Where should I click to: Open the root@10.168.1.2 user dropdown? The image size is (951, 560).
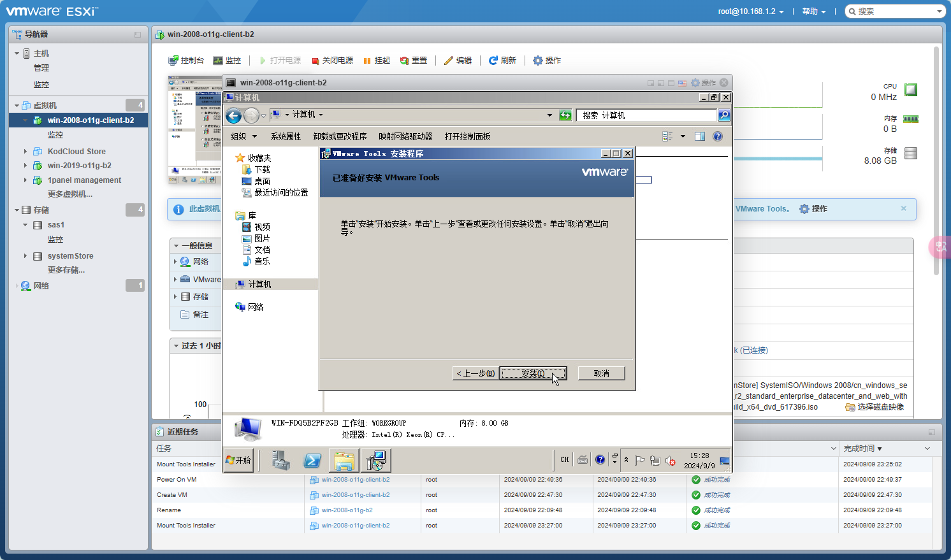coord(751,11)
